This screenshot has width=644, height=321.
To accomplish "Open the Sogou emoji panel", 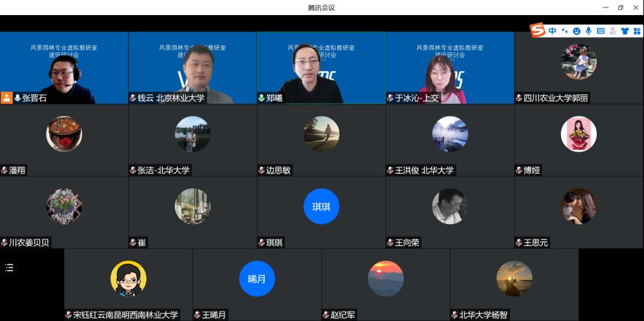I will pyautogui.click(x=576, y=31).
